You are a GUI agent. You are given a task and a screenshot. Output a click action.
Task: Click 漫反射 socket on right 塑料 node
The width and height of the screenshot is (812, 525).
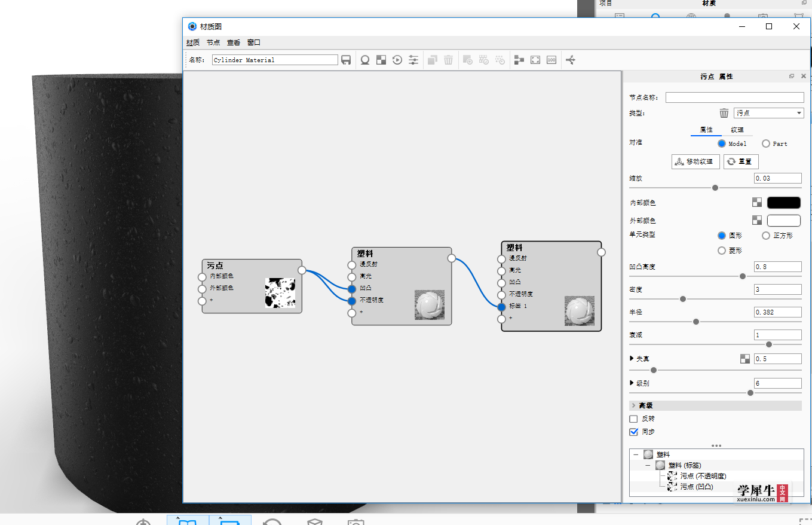point(501,259)
